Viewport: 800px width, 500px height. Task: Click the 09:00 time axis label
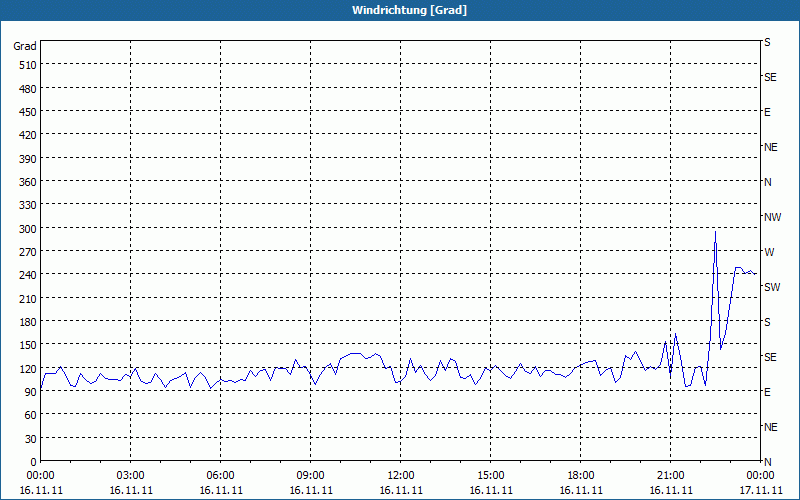(311, 476)
